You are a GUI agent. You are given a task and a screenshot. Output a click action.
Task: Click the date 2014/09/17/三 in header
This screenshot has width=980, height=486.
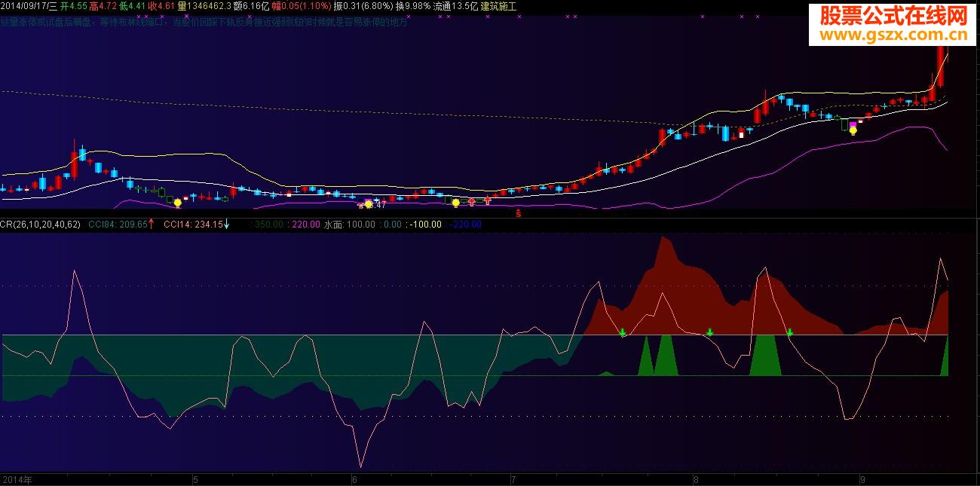[x=29, y=6]
